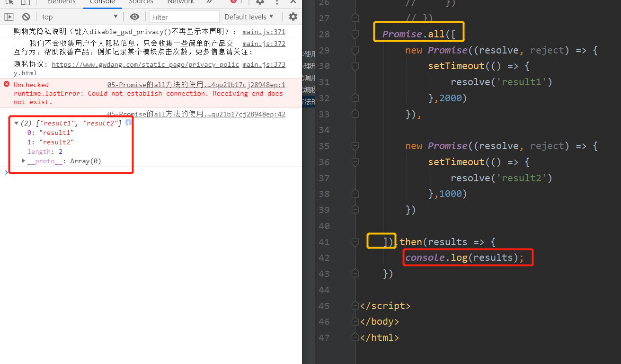The width and height of the screenshot is (621, 364).
Task: Click Promise.all([ on line 28
Action: coord(419,34)
